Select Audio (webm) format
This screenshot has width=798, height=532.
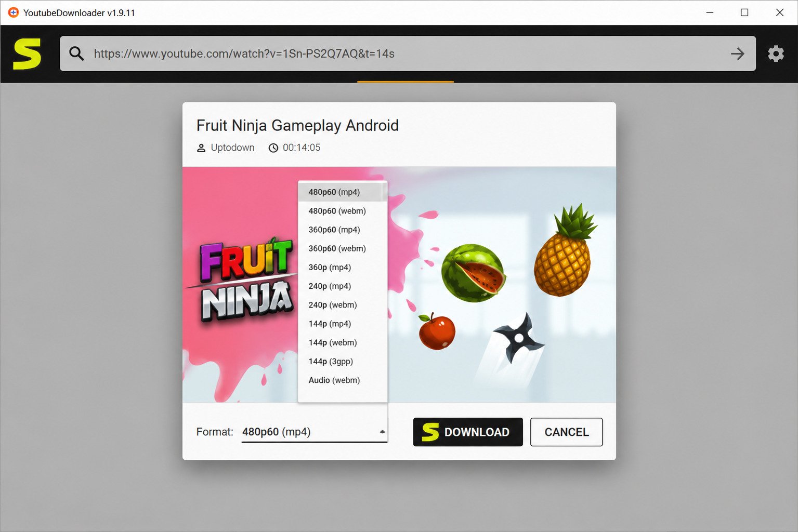343,380
